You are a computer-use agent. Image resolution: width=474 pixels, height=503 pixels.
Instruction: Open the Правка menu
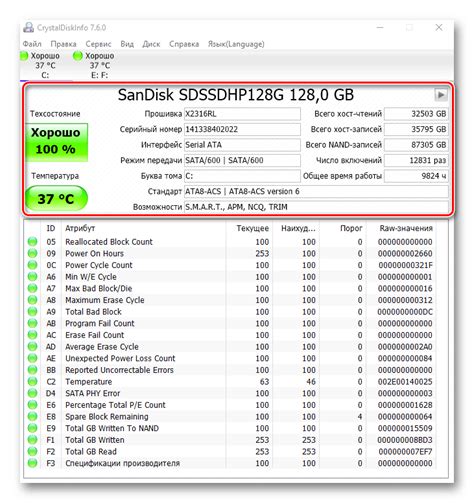point(63,44)
